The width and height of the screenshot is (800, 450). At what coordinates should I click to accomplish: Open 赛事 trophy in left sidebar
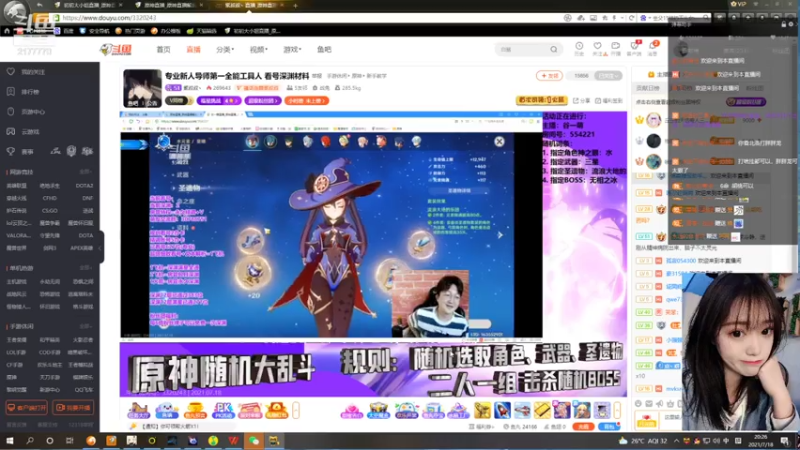pos(20,152)
